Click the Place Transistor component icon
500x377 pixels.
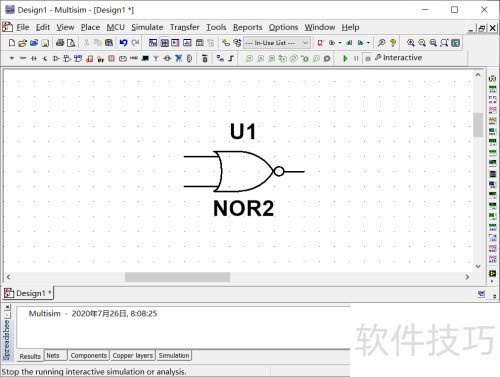coord(45,58)
